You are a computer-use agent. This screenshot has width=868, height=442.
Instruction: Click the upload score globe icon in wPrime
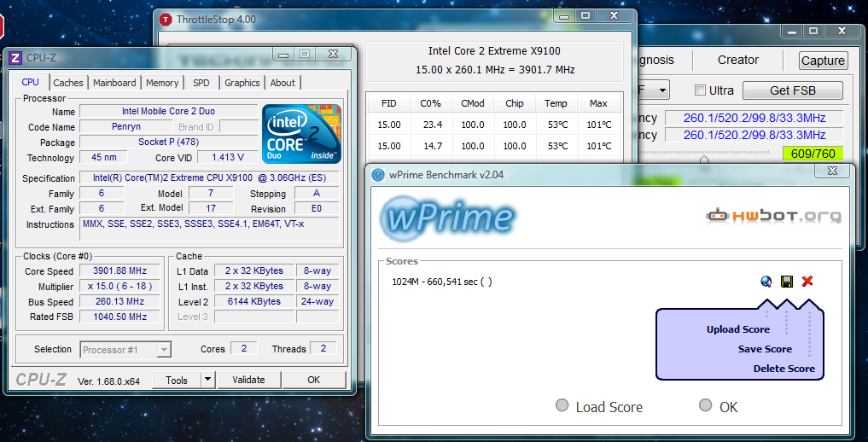(x=766, y=282)
